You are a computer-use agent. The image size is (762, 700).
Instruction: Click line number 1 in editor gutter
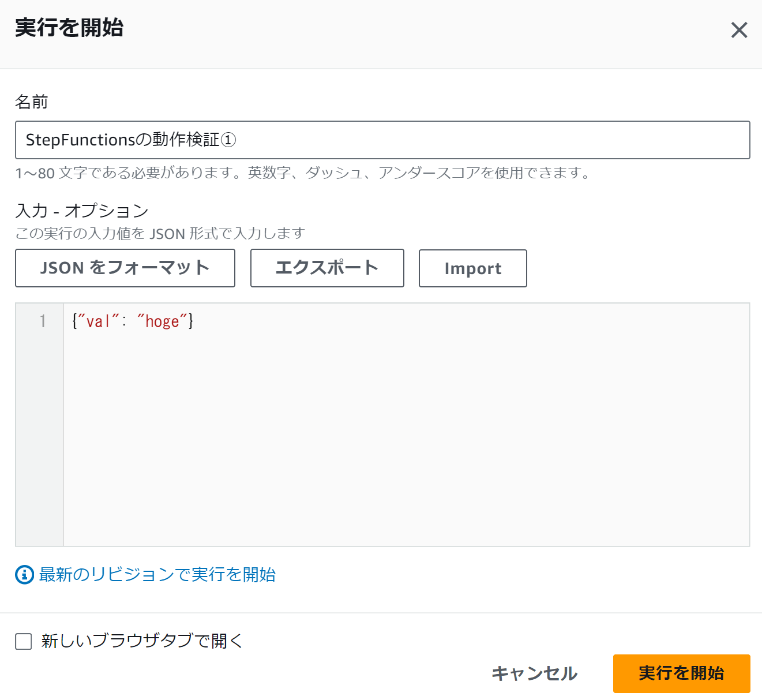(x=43, y=321)
